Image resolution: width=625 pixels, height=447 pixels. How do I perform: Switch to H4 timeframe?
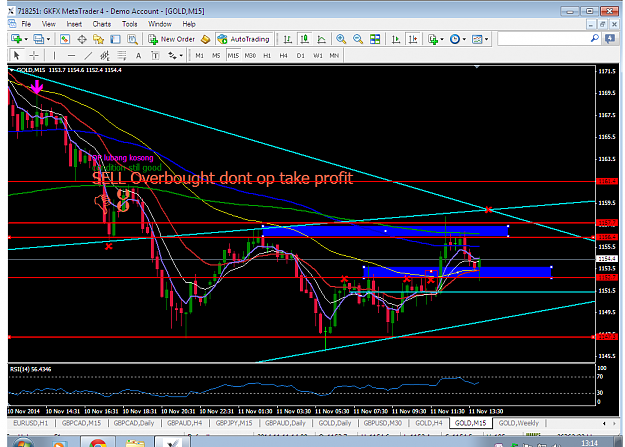[x=283, y=55]
